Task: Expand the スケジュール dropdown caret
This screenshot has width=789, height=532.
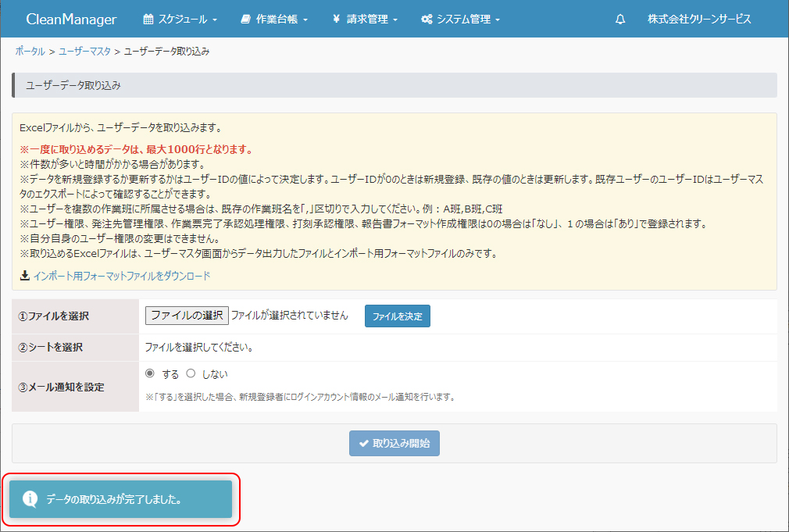Action: 215,20
